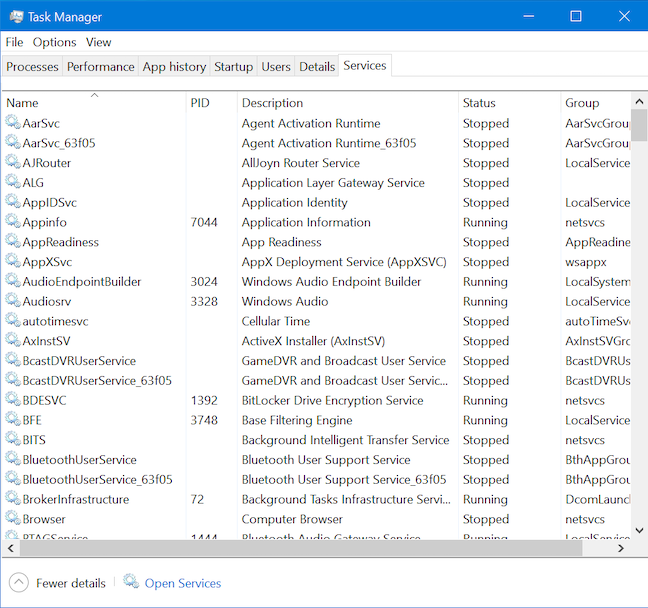Click the horizontal scrollbar thumb

pyautogui.click(x=301, y=548)
